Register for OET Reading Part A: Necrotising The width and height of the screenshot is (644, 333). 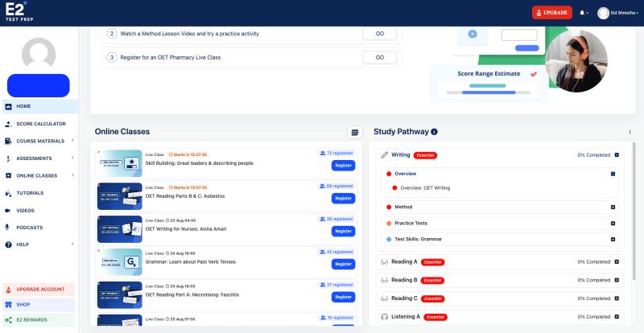click(x=344, y=297)
